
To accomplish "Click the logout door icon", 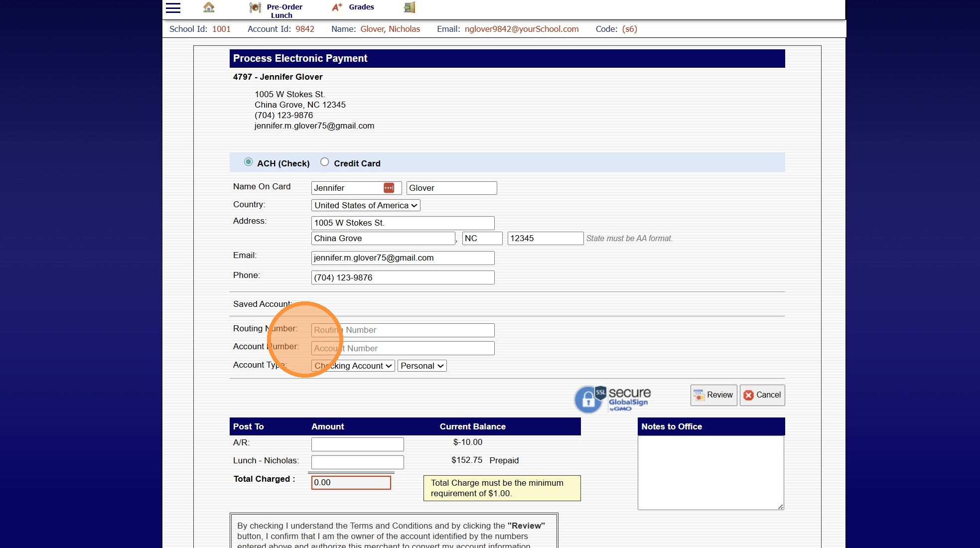I will click(409, 7).
